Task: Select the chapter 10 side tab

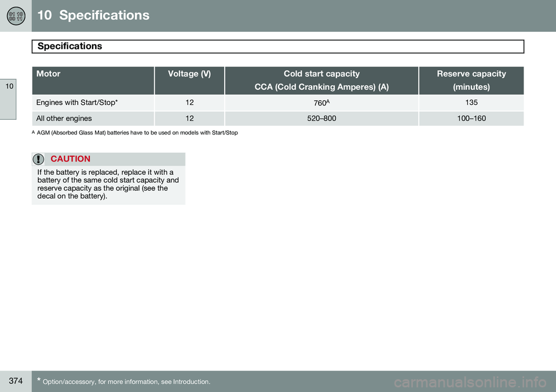Action: tap(8, 99)
